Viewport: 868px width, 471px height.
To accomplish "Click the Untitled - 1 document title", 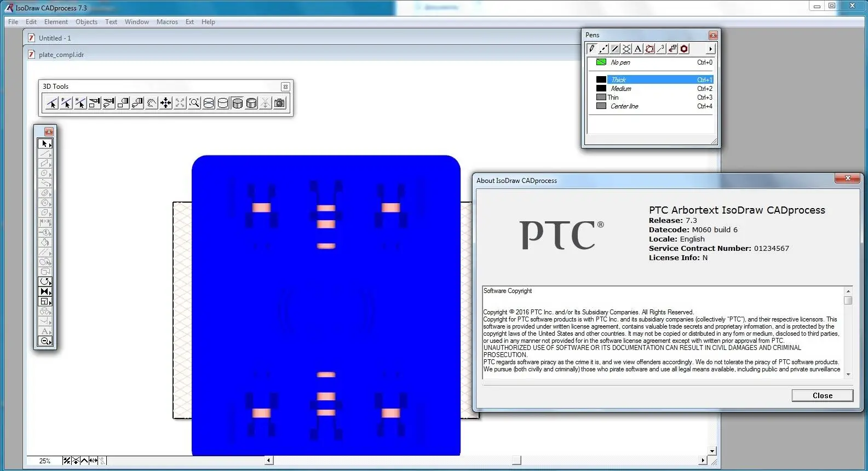I will pyautogui.click(x=55, y=38).
